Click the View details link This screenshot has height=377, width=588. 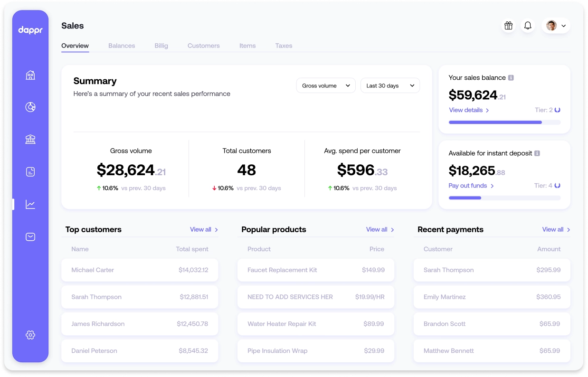point(469,110)
